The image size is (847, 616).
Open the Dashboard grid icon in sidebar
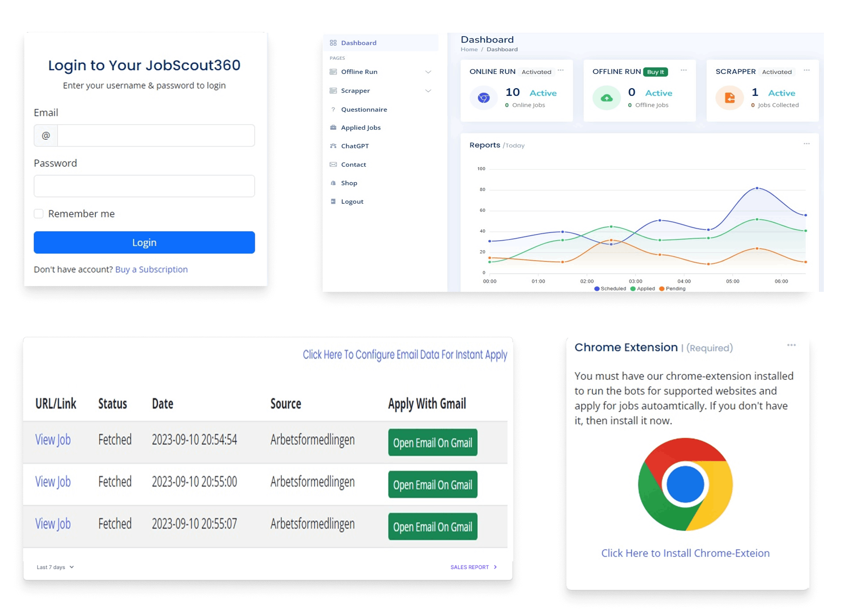pyautogui.click(x=333, y=43)
